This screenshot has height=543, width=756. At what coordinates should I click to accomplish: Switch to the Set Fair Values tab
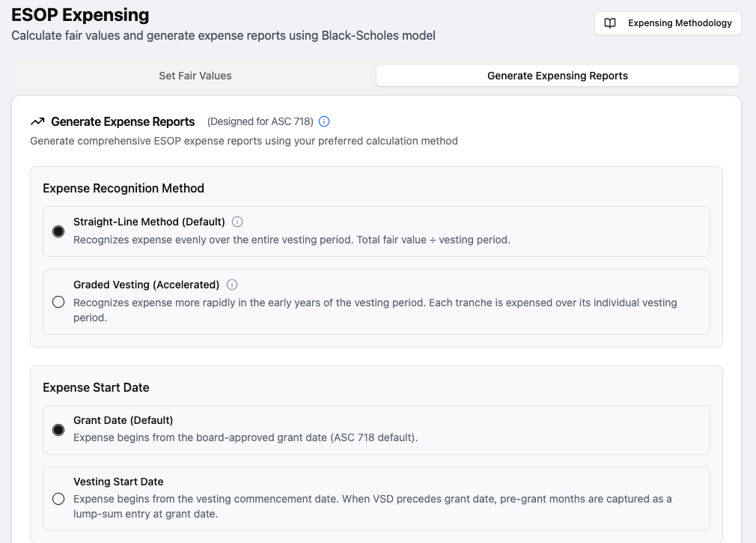pyautogui.click(x=195, y=76)
